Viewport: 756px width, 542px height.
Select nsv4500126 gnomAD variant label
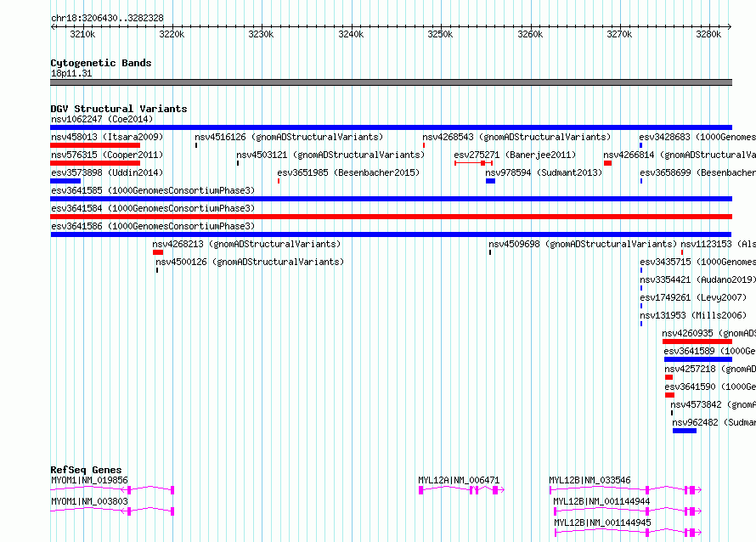(x=250, y=262)
